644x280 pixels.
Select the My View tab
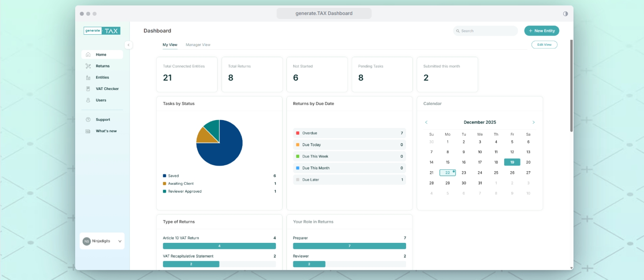(170, 45)
